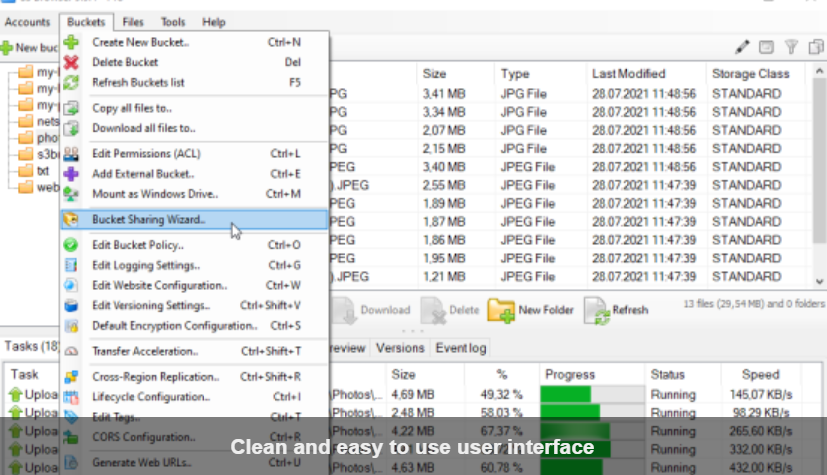
Task: Open the Files menu
Action: [x=133, y=22]
